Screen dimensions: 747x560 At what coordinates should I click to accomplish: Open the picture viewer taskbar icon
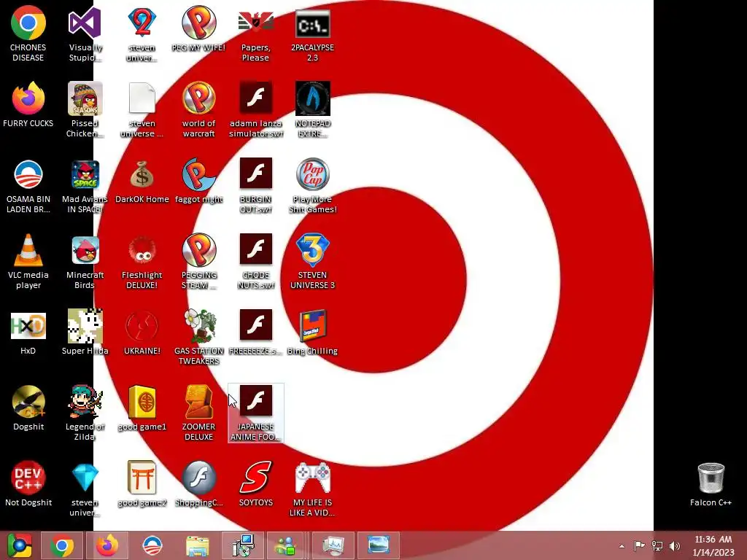379,545
